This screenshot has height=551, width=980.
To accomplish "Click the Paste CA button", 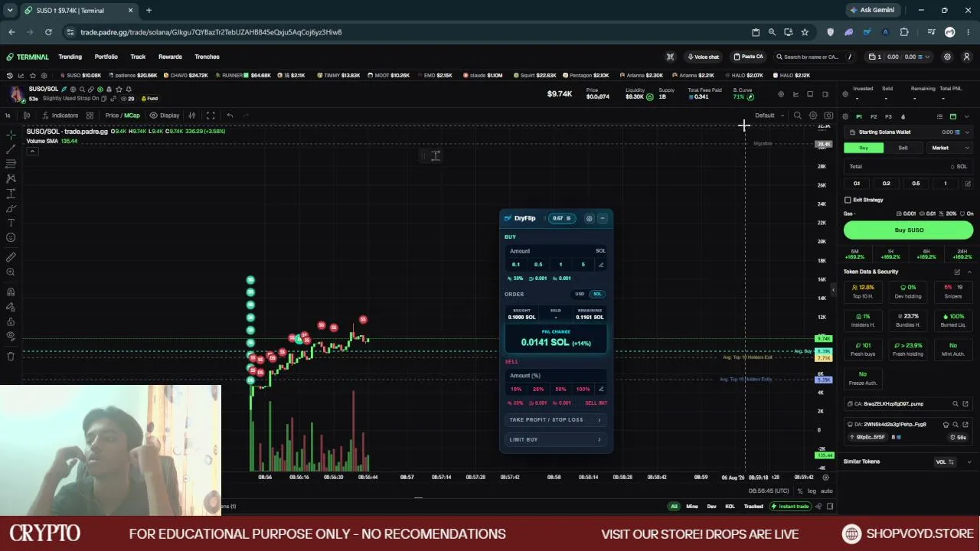I will (x=748, y=57).
